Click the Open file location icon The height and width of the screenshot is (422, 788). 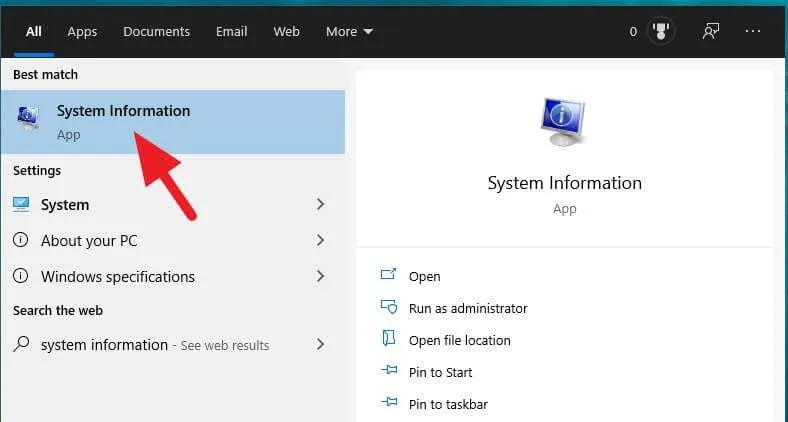(388, 339)
